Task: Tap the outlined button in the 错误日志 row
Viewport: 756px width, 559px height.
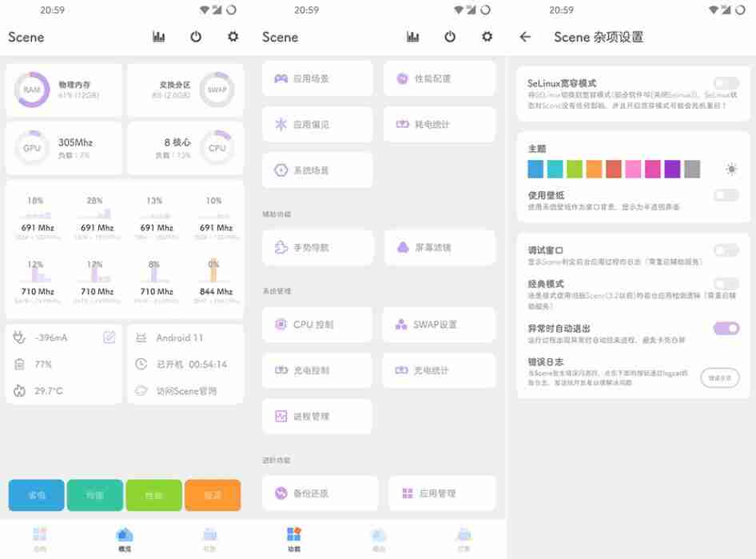Action: pyautogui.click(x=720, y=377)
